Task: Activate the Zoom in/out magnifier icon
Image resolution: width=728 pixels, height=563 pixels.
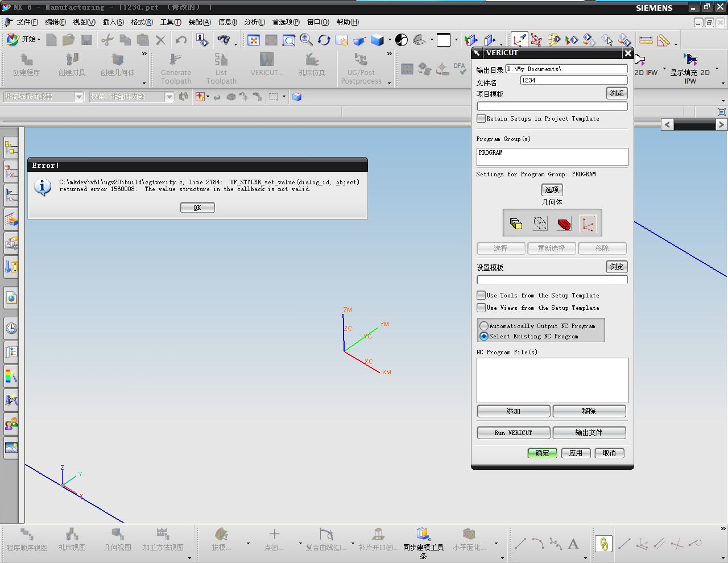Action: tap(307, 40)
